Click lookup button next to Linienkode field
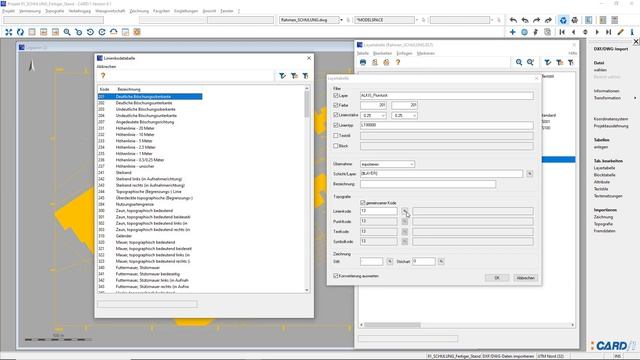640x360 pixels. 404,211
